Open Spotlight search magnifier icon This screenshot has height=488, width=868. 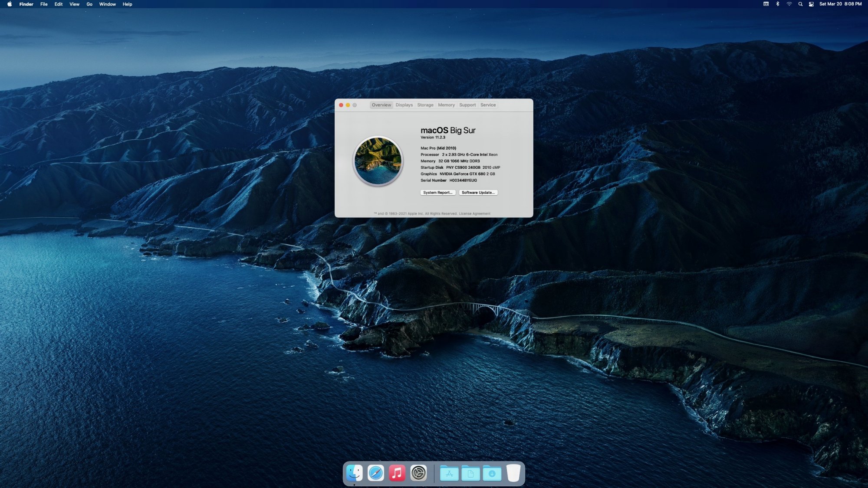[800, 4]
